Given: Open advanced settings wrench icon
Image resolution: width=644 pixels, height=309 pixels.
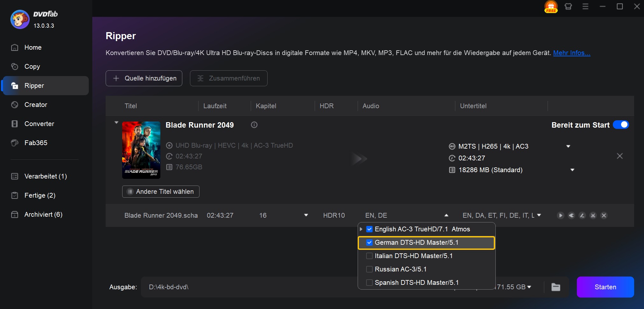Looking at the screenshot, I should [x=571, y=215].
